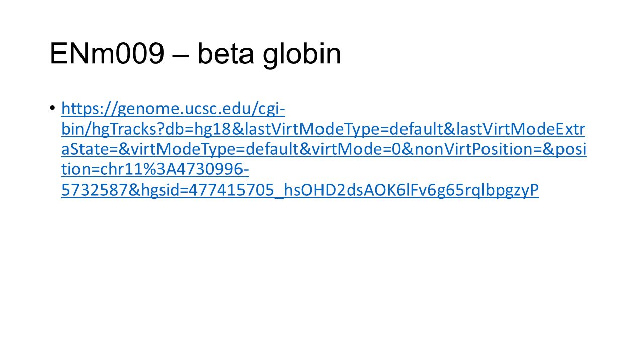Click the bullet point before the URL
Screen dimensions: 644x362
pyautogui.click(x=52, y=108)
